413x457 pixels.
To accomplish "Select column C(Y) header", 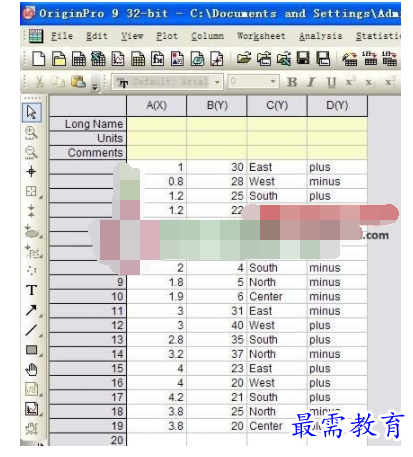I will point(277,106).
